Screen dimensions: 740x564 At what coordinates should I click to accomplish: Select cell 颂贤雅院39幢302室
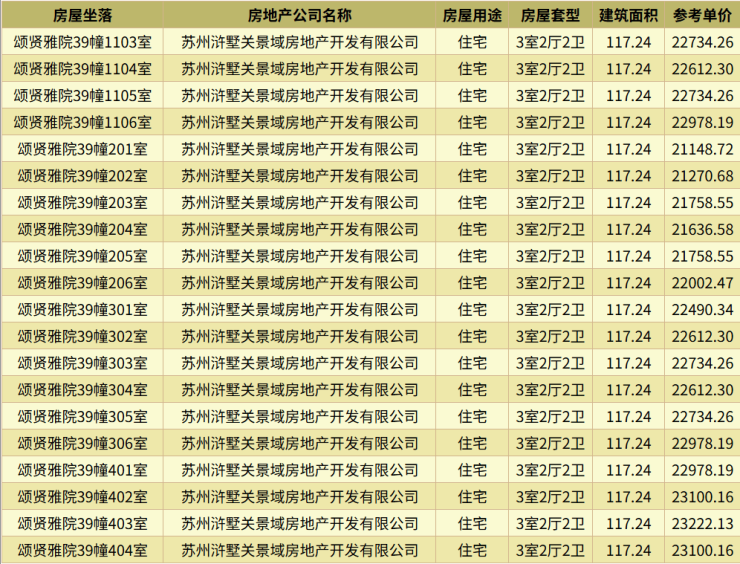click(83, 337)
